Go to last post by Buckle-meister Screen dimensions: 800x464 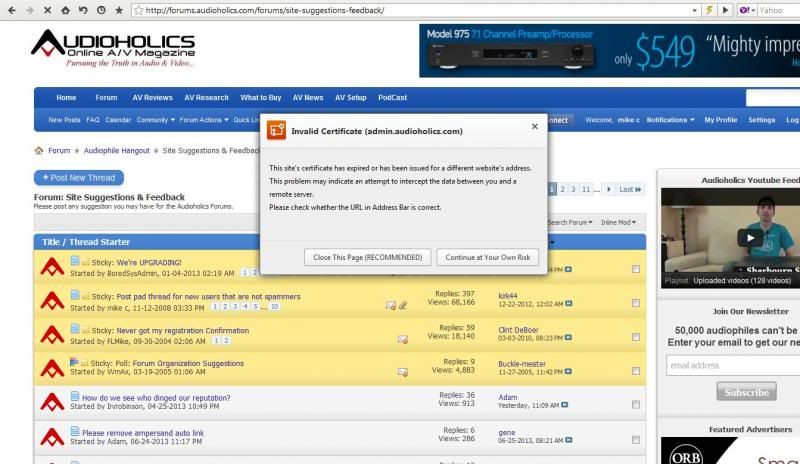tap(568, 372)
